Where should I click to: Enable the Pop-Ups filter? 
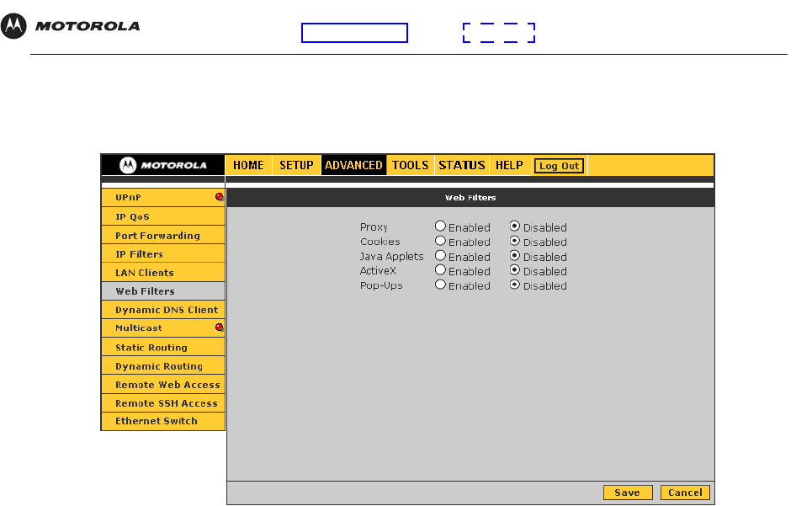440,285
